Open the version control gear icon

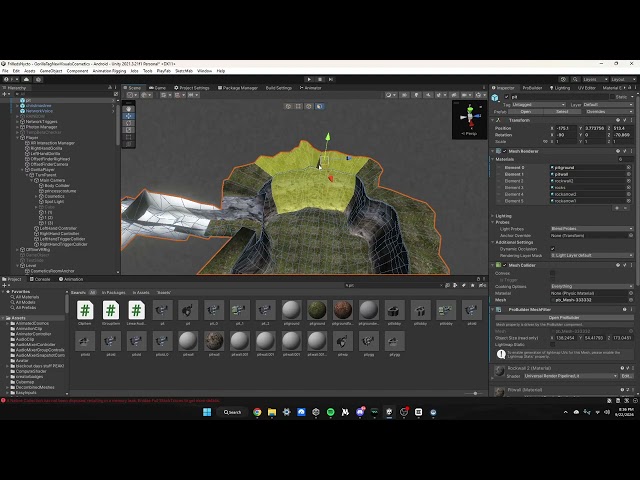38,79
